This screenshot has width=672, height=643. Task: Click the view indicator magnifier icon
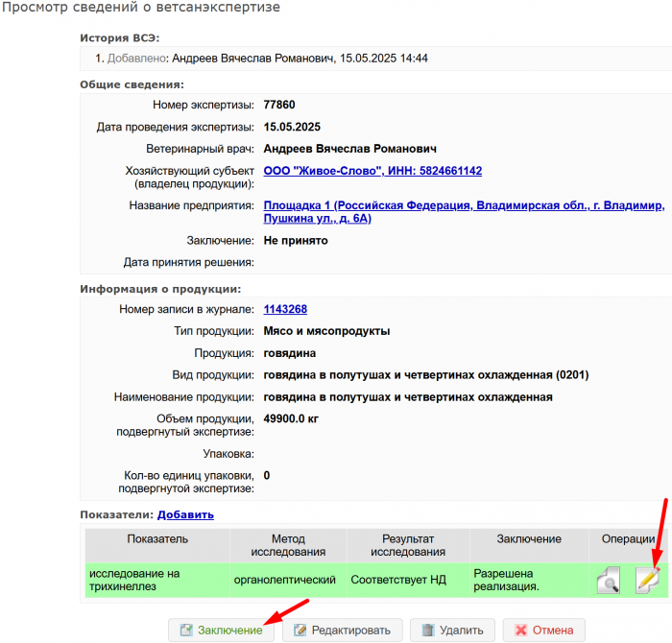(x=608, y=580)
